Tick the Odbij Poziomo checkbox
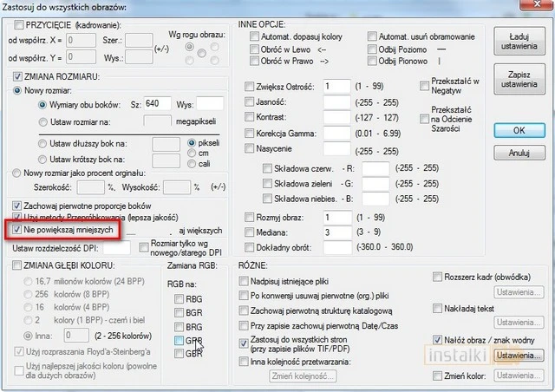 coord(373,50)
